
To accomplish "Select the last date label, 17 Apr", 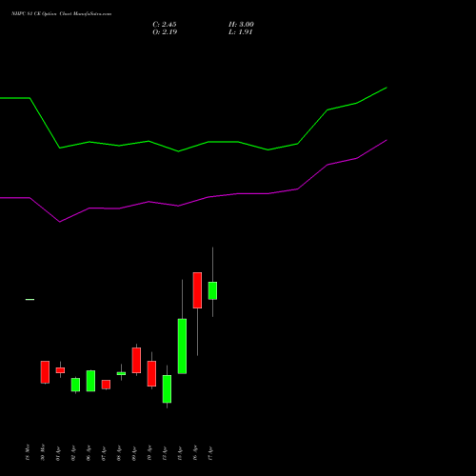I will pyautogui.click(x=210, y=453).
